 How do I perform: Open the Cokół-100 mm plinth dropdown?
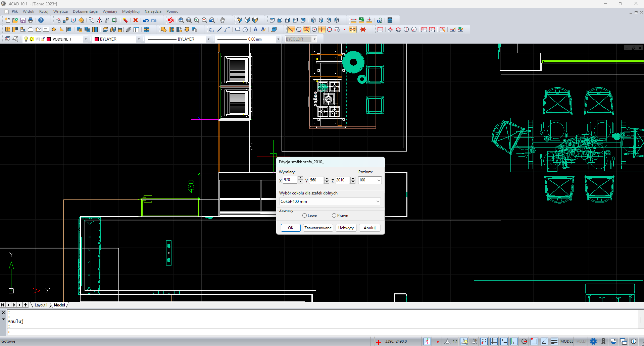point(378,201)
